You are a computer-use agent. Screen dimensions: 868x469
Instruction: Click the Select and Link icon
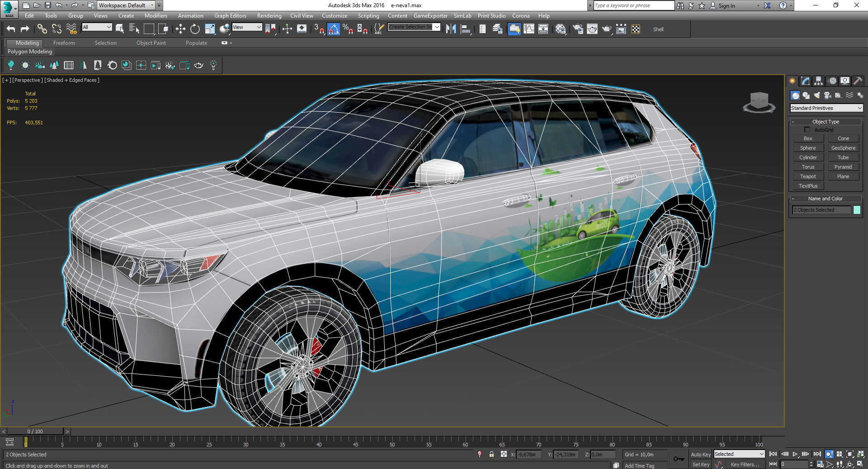tap(42, 29)
